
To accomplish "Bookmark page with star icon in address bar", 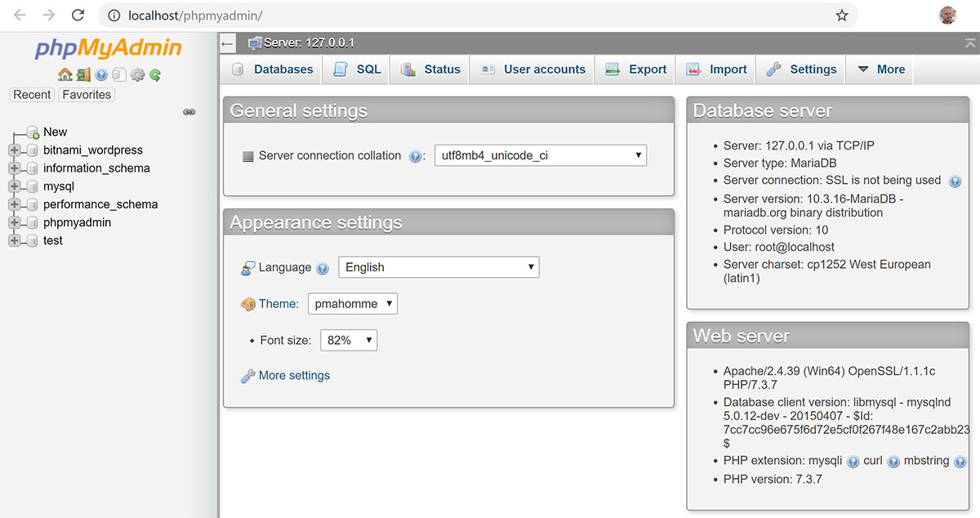I will 842,16.
